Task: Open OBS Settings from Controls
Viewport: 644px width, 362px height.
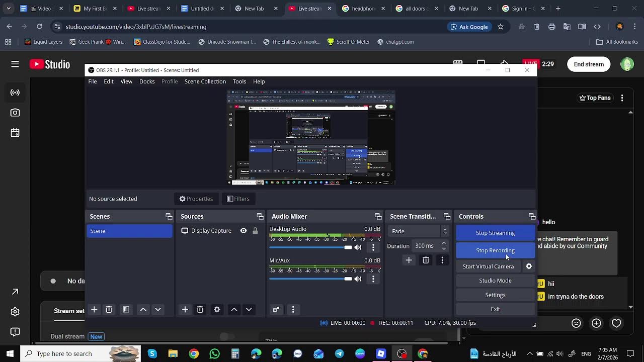Action: coord(495,295)
